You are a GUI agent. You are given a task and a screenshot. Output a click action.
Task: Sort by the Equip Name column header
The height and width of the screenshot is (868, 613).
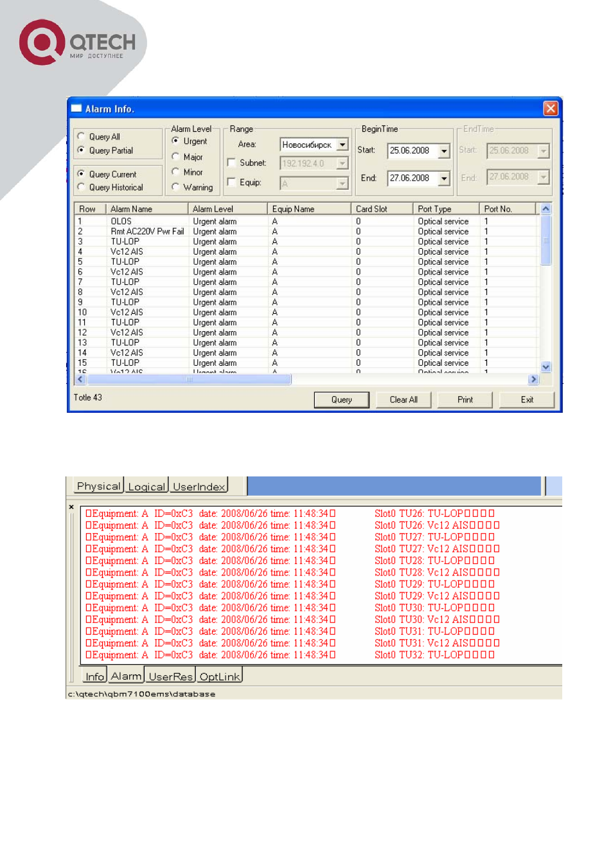(310, 209)
